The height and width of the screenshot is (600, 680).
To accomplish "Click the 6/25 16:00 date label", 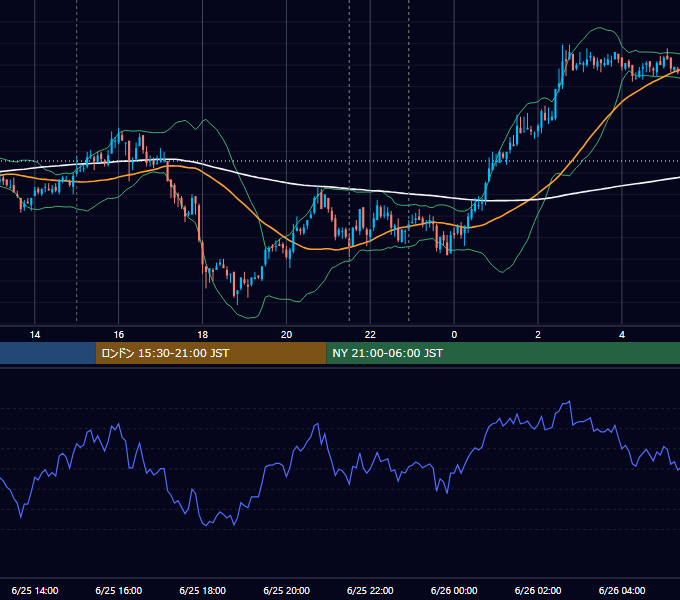I will coord(119,590).
